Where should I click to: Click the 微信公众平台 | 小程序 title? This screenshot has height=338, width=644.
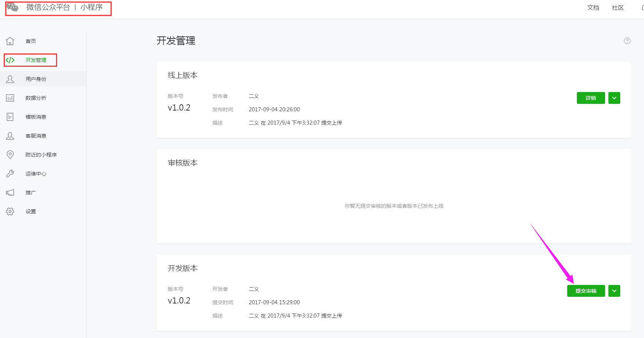click(x=65, y=7)
